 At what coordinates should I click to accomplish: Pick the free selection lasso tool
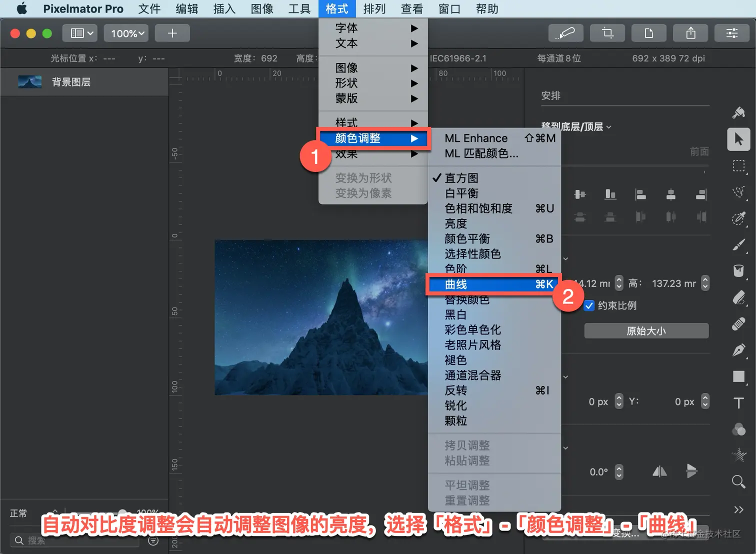click(x=738, y=192)
